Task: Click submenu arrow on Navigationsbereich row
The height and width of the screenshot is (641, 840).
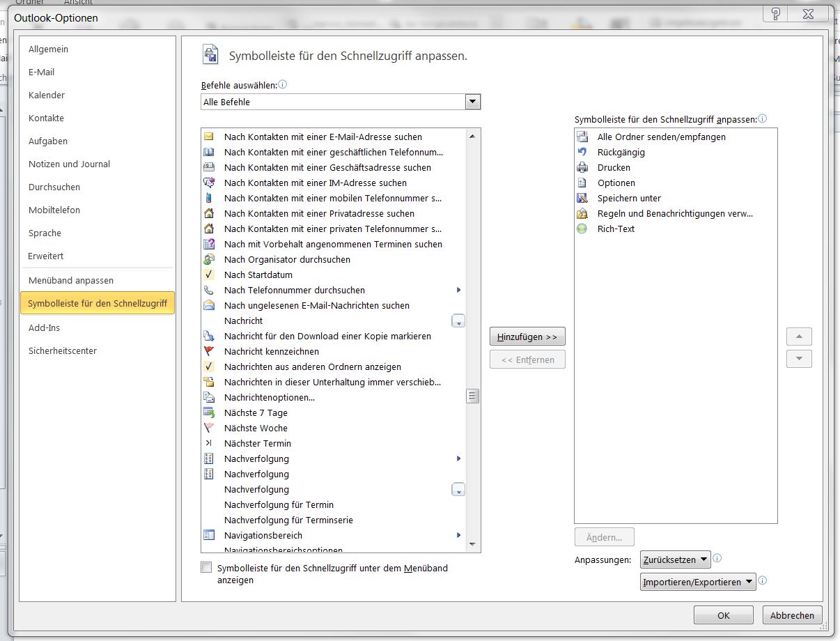Action: coord(458,535)
